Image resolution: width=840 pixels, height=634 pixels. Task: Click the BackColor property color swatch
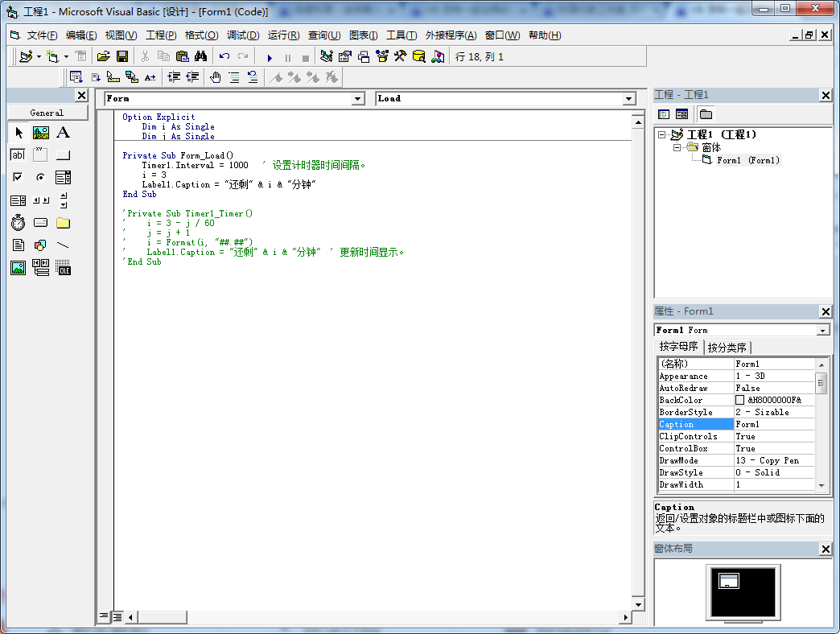point(740,400)
